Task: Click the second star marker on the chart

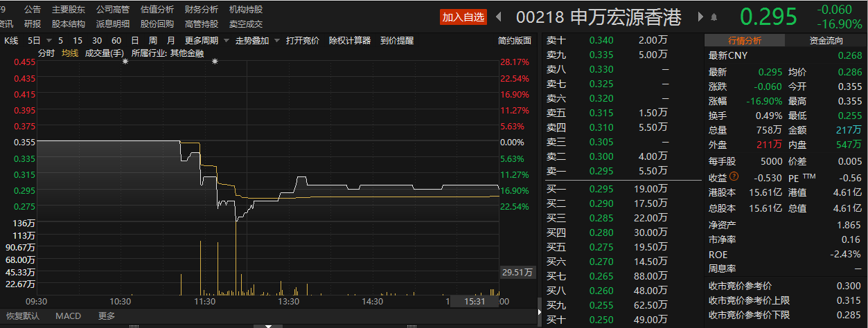Action: point(215,62)
